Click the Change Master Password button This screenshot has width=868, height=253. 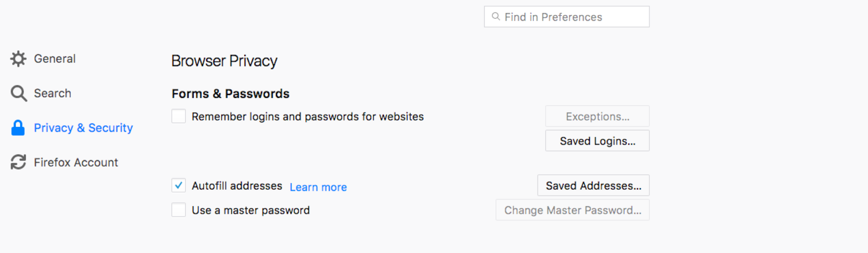[x=572, y=210]
